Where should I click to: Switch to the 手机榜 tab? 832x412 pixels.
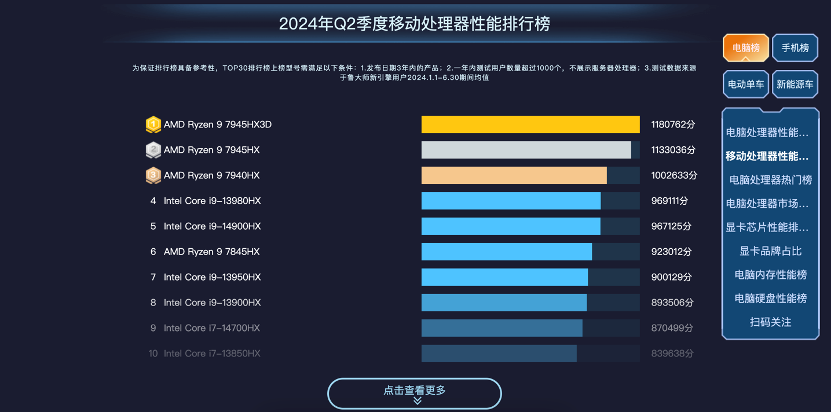795,48
